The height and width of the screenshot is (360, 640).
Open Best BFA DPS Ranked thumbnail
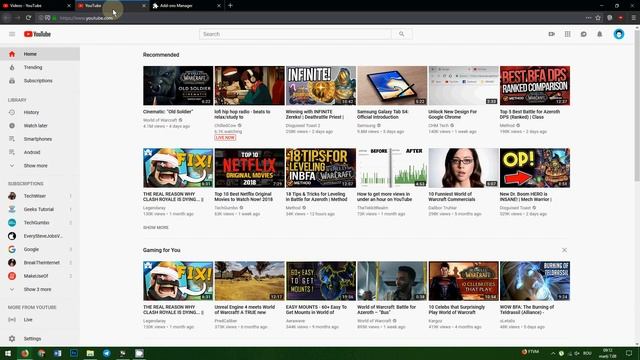535,86
